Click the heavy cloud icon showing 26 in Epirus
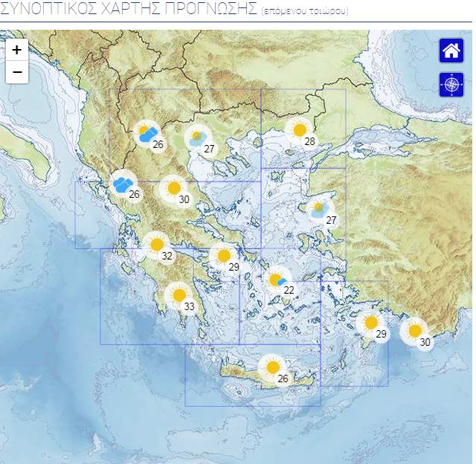The height and width of the screenshot is (464, 476). tap(123, 184)
